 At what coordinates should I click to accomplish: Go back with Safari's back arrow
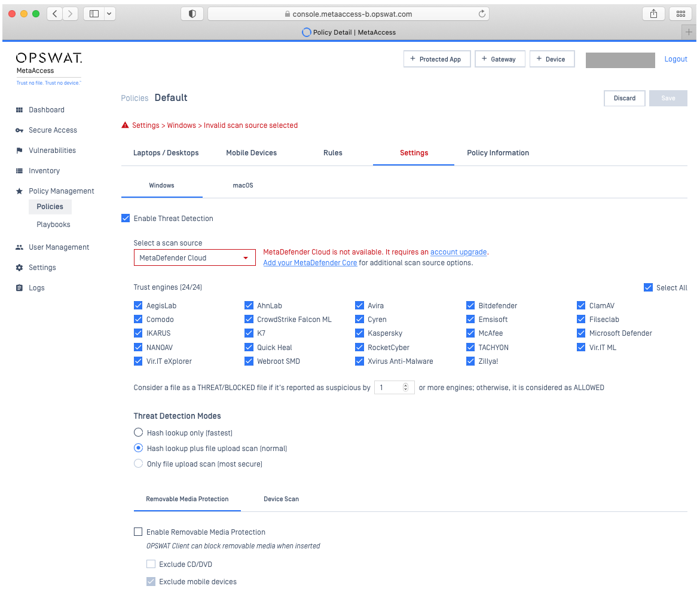point(55,14)
